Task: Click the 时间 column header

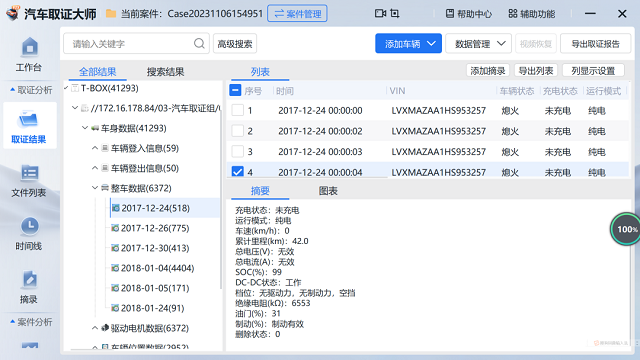Action: click(284, 91)
